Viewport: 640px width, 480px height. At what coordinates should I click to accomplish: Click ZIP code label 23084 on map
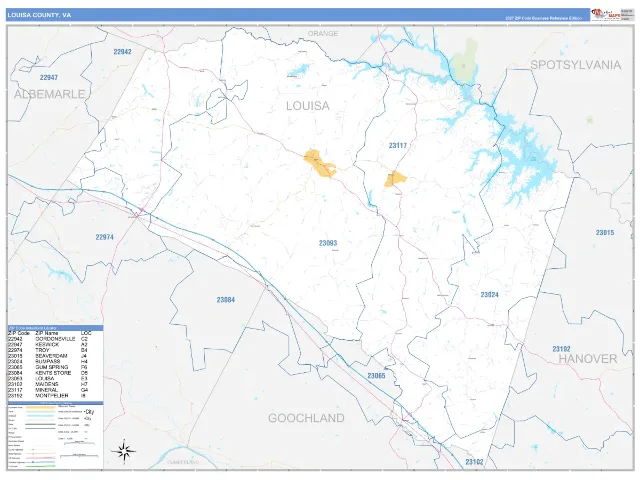point(226,300)
